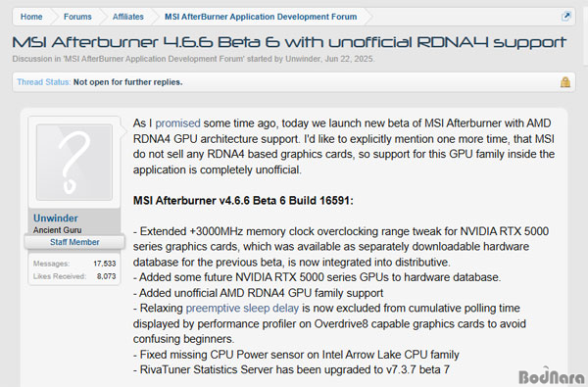Open Unwinder's question-mark avatar
The width and height of the screenshot is (588, 387).
pyautogui.click(x=74, y=162)
